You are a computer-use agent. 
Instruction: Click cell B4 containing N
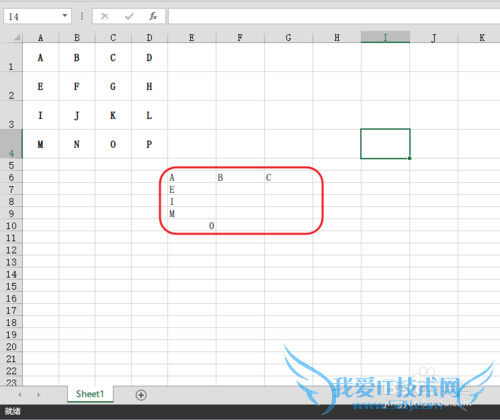(x=77, y=144)
